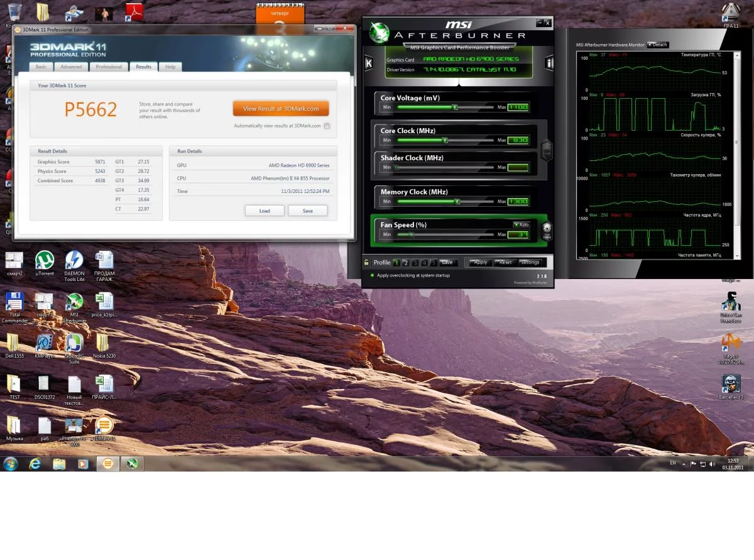Viewport: 754px width, 560px height.
Task: Open Windows Media Player from taskbar
Action: [x=83, y=464]
